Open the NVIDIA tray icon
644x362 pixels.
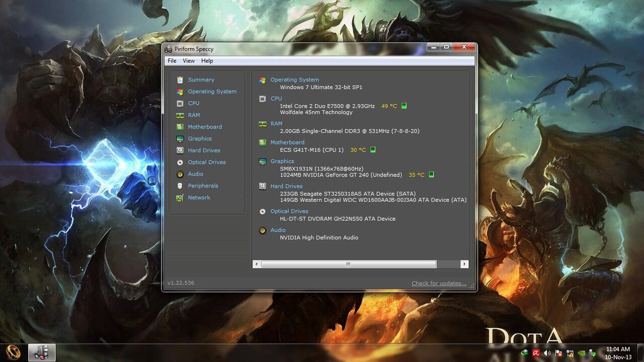pyautogui.click(x=581, y=353)
